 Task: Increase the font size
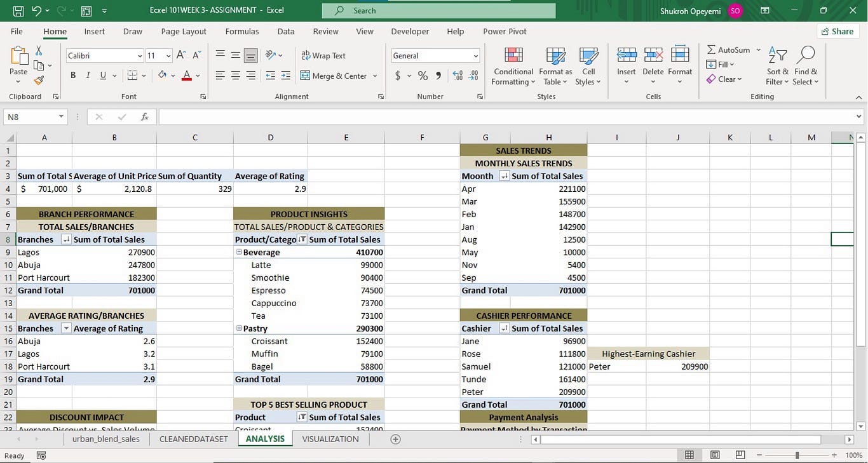181,56
